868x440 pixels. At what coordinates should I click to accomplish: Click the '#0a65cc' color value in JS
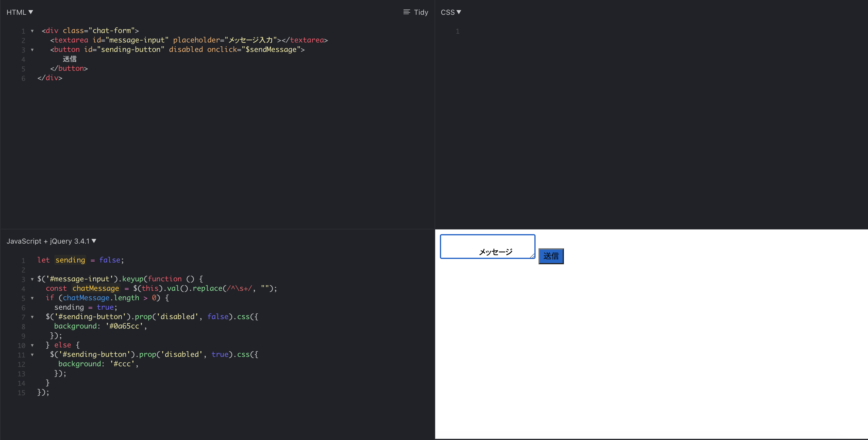124,326
